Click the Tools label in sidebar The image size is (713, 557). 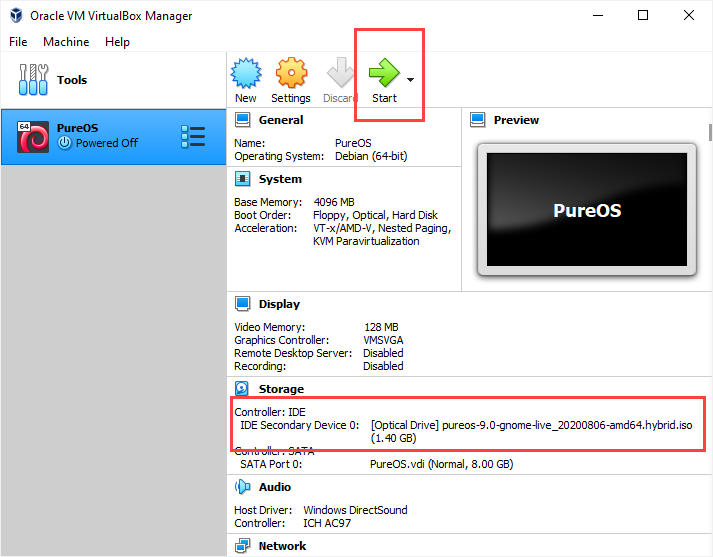[72, 80]
